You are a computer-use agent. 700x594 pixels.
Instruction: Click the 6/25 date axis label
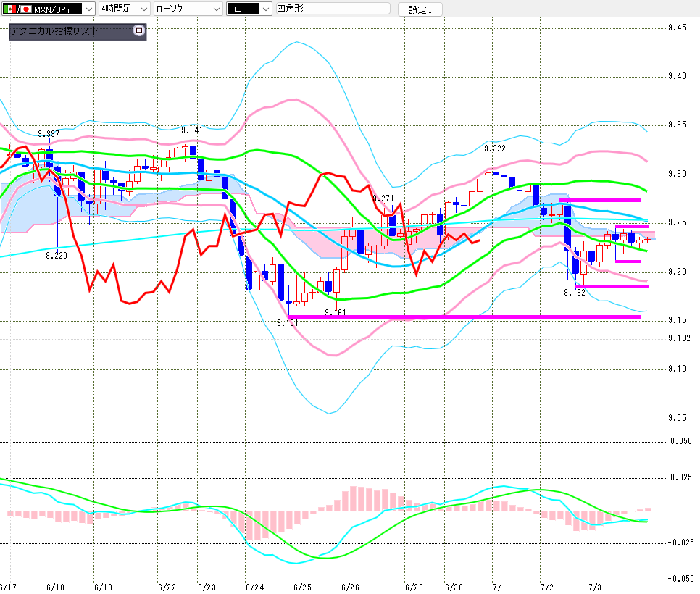coord(302,587)
